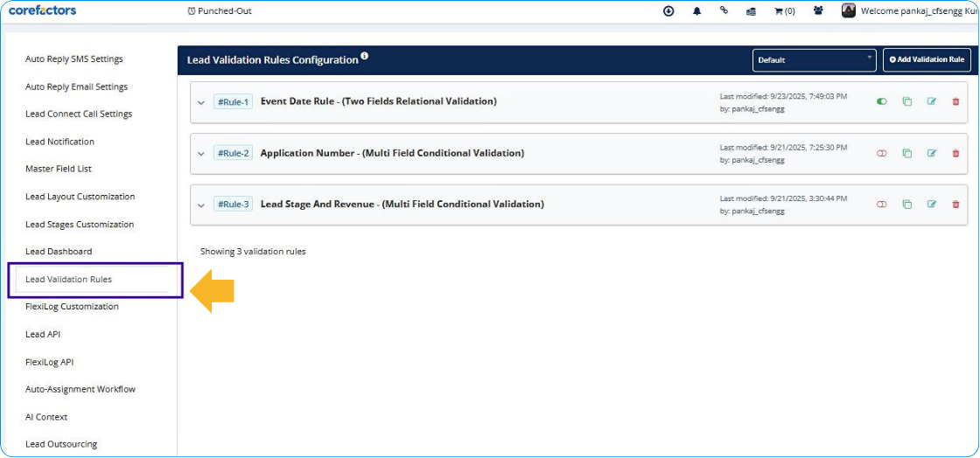
Task: Go to Lead Connect Call Settings
Action: 79,114
